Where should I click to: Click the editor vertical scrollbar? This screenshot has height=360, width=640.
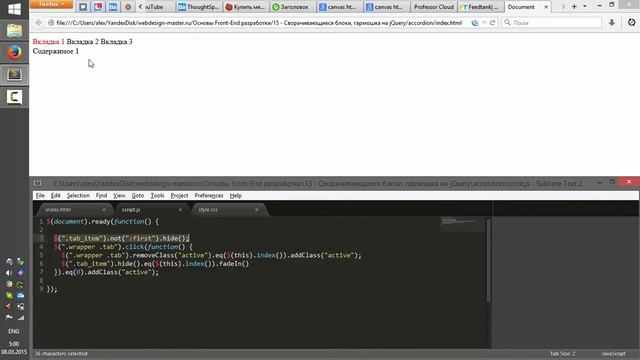pyautogui.click(x=488, y=261)
